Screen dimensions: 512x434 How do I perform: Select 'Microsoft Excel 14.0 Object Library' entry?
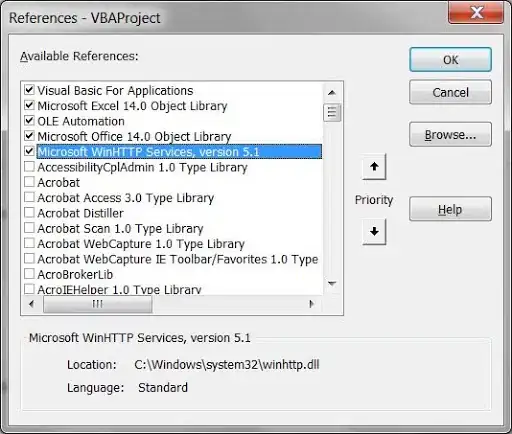point(132,106)
